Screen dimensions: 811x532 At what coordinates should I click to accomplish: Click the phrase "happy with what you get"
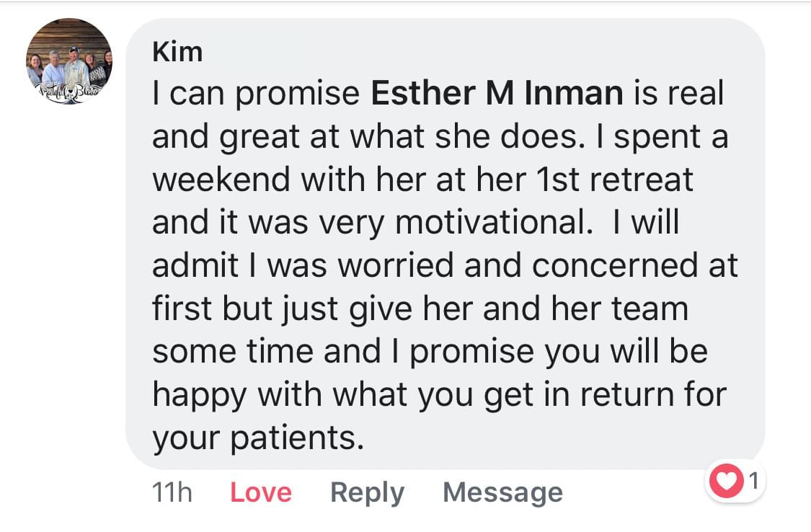click(343, 395)
